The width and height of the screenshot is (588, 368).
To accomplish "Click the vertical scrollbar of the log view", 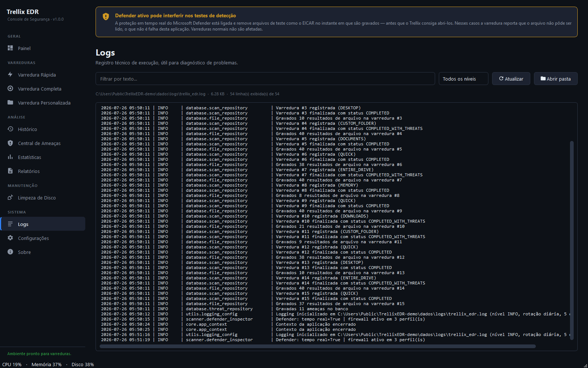I will point(572,240).
